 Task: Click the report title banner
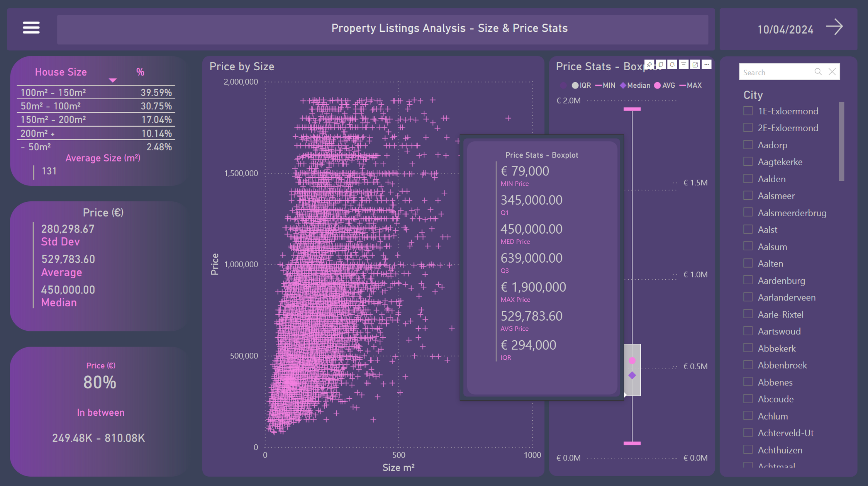[383, 29]
